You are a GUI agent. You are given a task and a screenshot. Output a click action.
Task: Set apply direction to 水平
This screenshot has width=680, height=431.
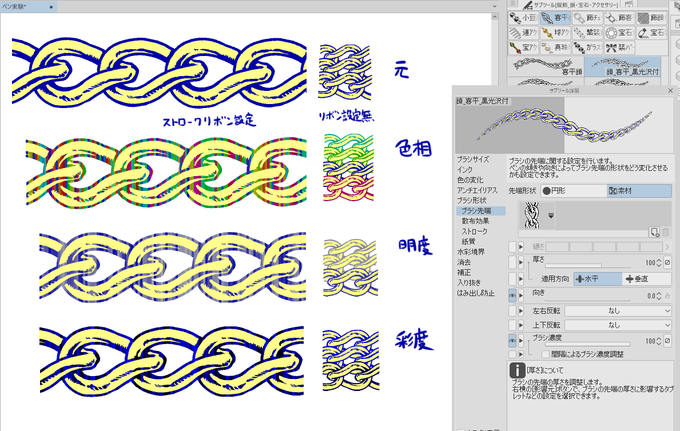598,279
